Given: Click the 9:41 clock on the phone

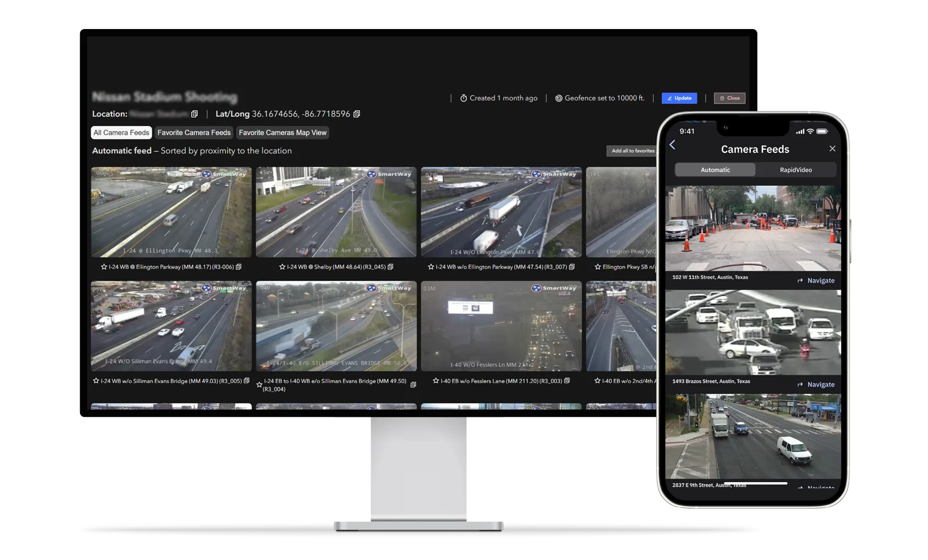Looking at the screenshot, I should point(687,132).
